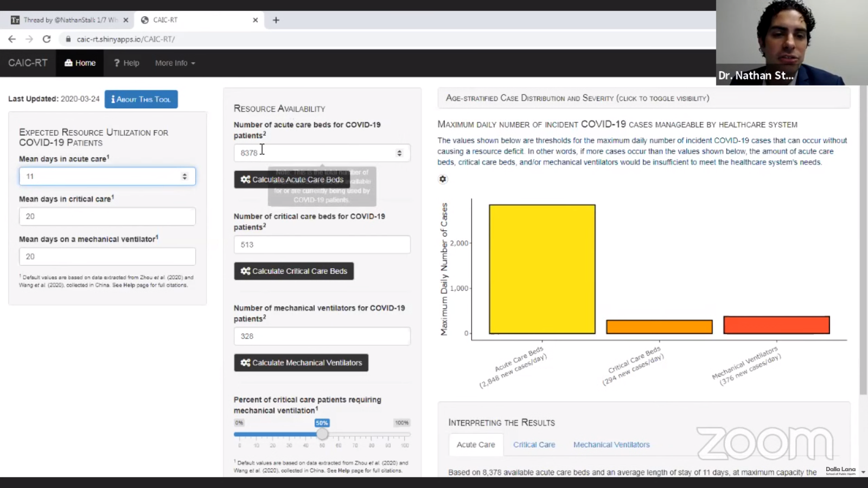868x488 pixels.
Task: Click stepper arrows on mean days acute care
Action: click(184, 176)
